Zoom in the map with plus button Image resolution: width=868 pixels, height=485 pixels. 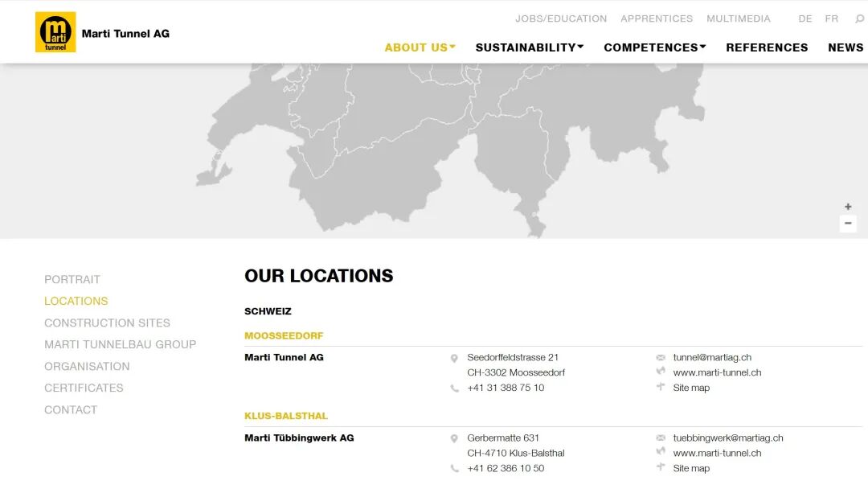click(848, 207)
